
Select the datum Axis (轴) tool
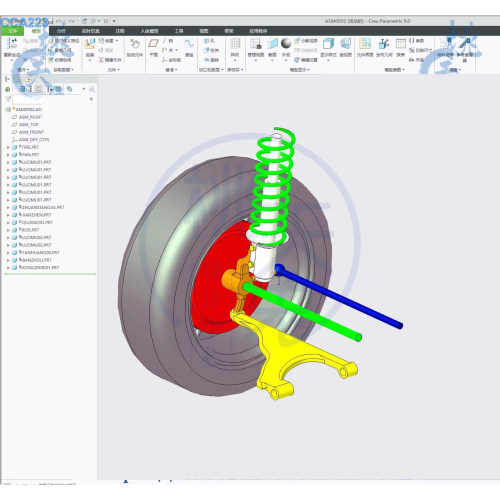(168, 41)
